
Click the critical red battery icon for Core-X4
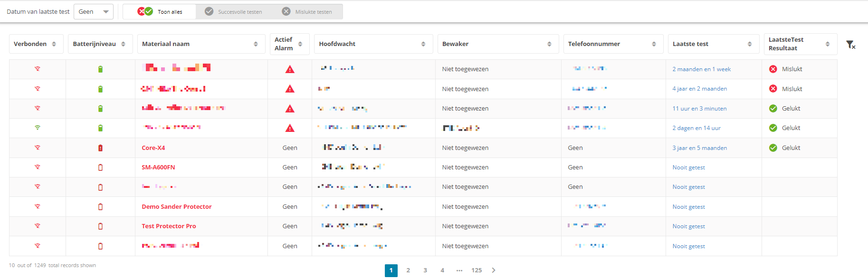click(100, 148)
